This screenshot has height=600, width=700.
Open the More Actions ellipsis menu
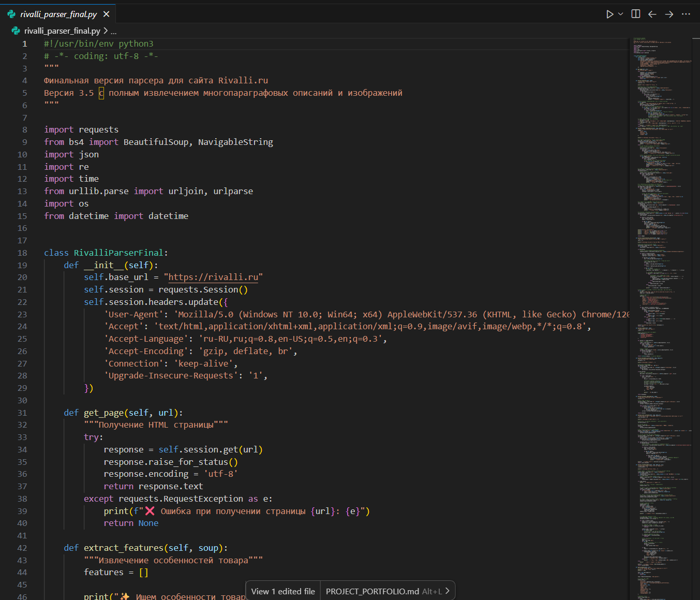click(x=686, y=14)
